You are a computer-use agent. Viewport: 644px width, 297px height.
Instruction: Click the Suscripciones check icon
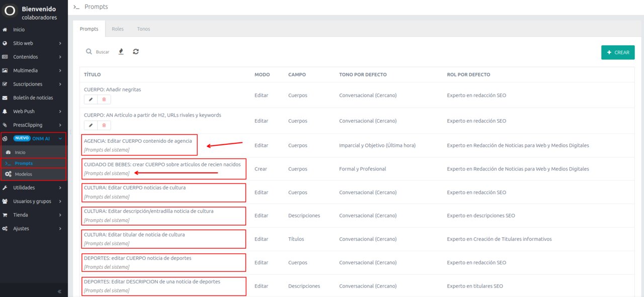pyautogui.click(x=5, y=84)
